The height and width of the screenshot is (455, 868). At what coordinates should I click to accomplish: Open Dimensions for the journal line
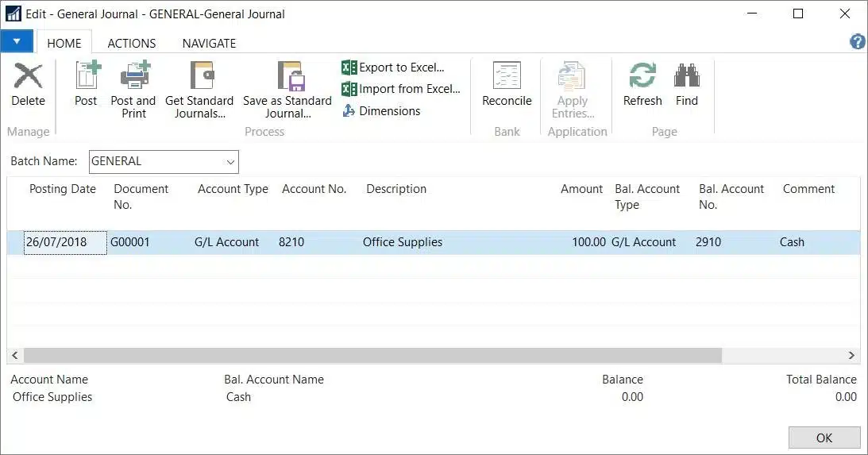pos(381,111)
